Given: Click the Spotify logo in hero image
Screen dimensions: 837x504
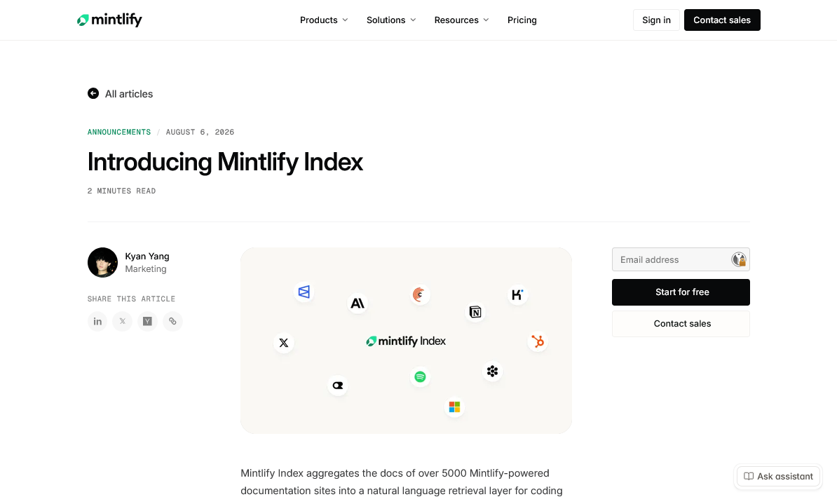Looking at the screenshot, I should [420, 377].
